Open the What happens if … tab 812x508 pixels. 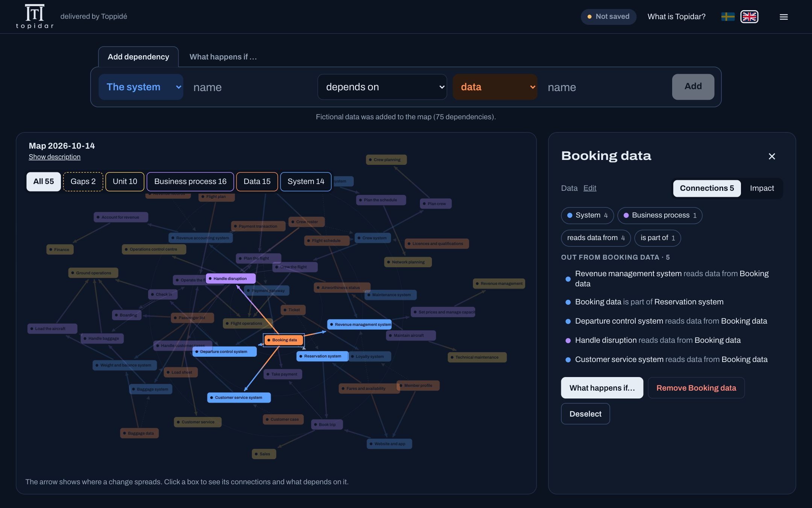point(223,57)
